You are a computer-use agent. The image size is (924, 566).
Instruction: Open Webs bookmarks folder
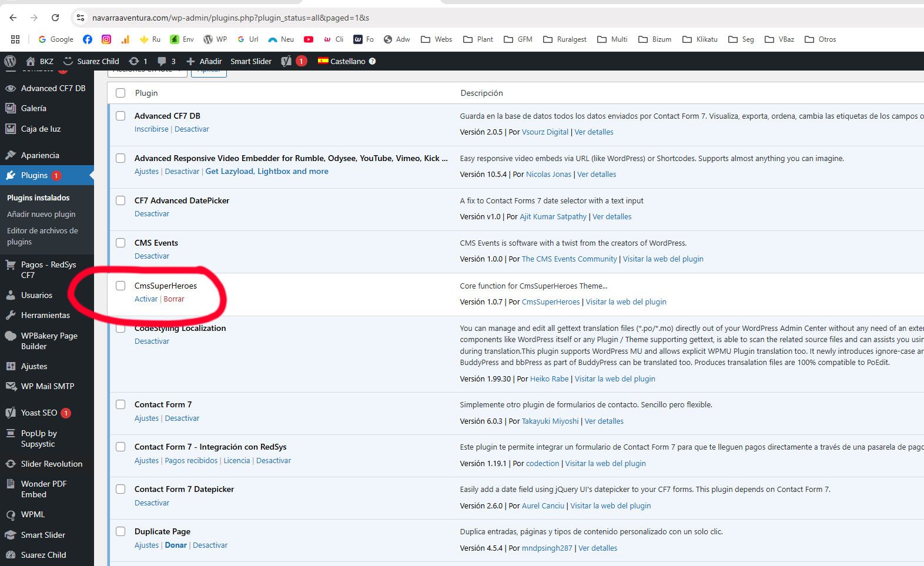(436, 39)
